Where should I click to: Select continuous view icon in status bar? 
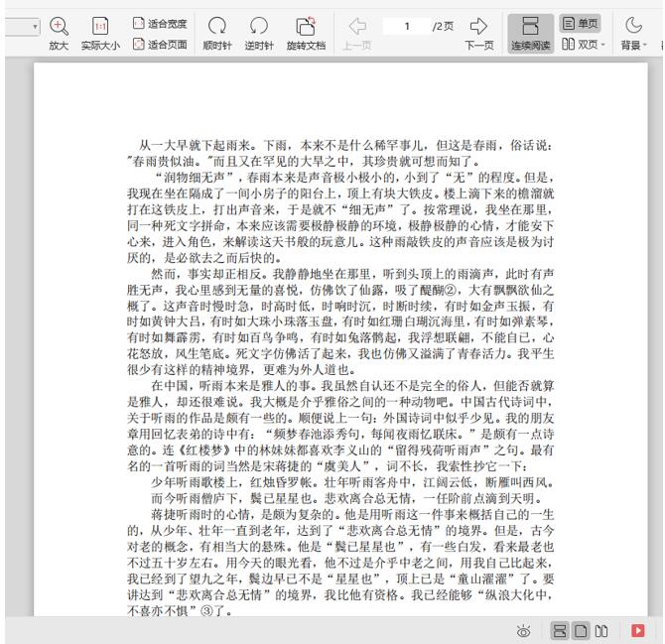coord(560,631)
